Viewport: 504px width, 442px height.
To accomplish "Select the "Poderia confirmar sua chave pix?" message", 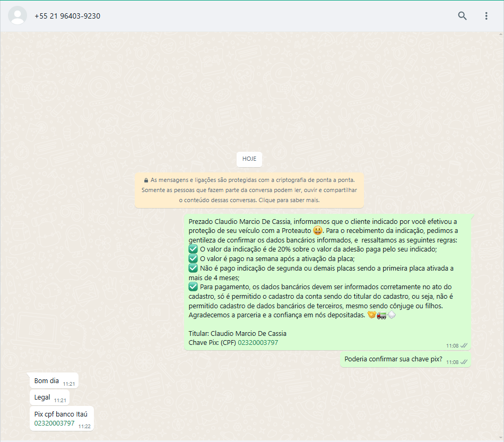I will coord(393,359).
